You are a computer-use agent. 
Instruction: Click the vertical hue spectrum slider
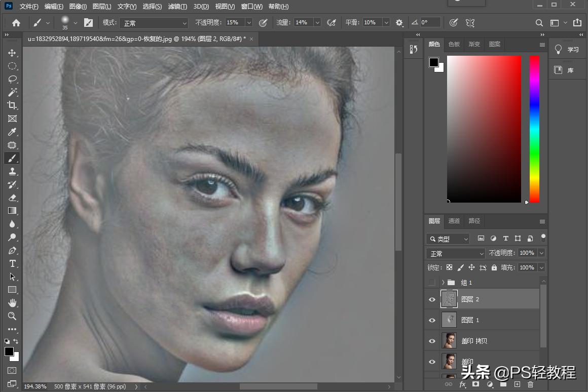pyautogui.click(x=534, y=129)
